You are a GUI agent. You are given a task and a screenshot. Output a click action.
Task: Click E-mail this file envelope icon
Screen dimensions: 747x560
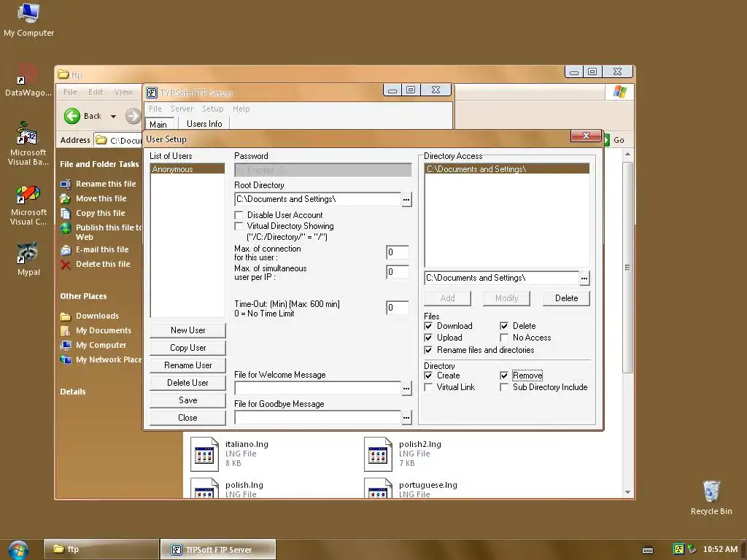click(65, 249)
